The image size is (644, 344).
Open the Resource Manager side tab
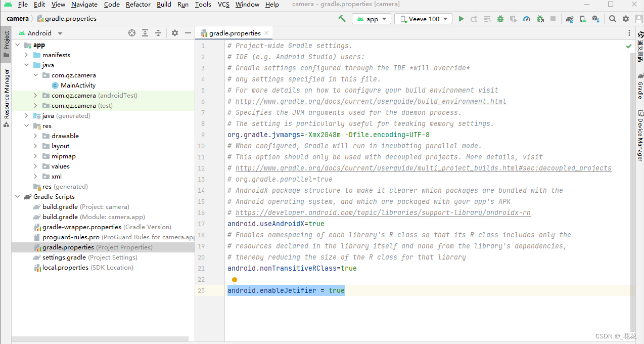click(6, 98)
